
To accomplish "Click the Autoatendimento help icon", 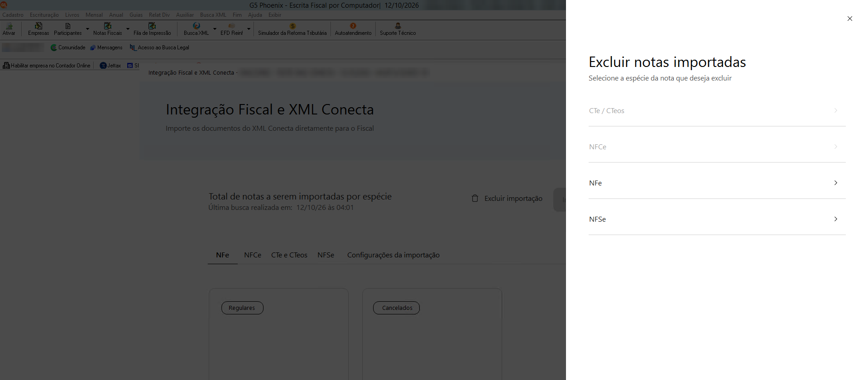I will (353, 26).
